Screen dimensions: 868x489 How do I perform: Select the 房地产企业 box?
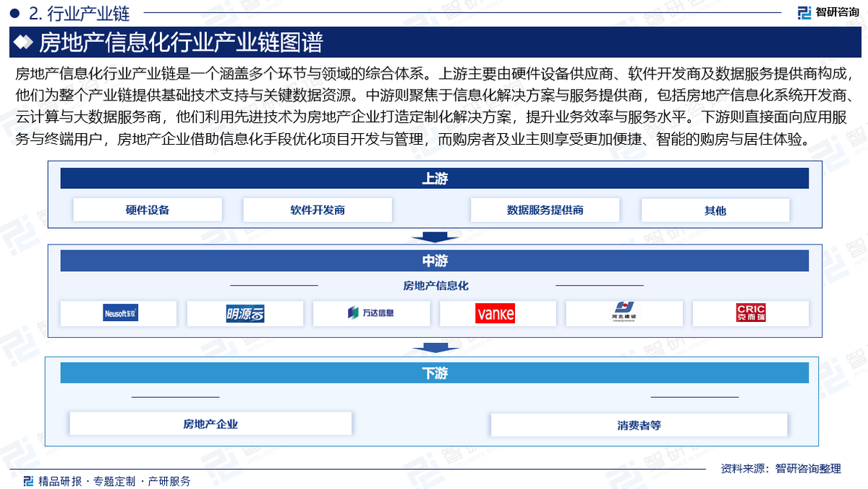[210, 424]
